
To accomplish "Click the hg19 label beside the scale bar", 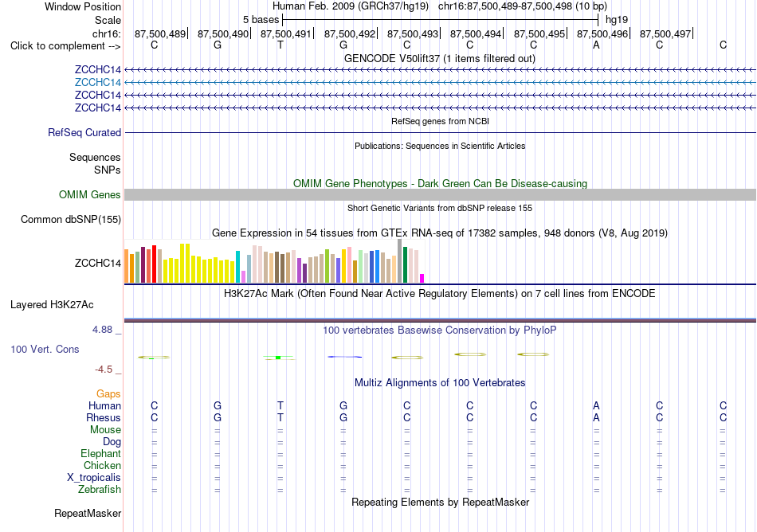I will point(617,20).
